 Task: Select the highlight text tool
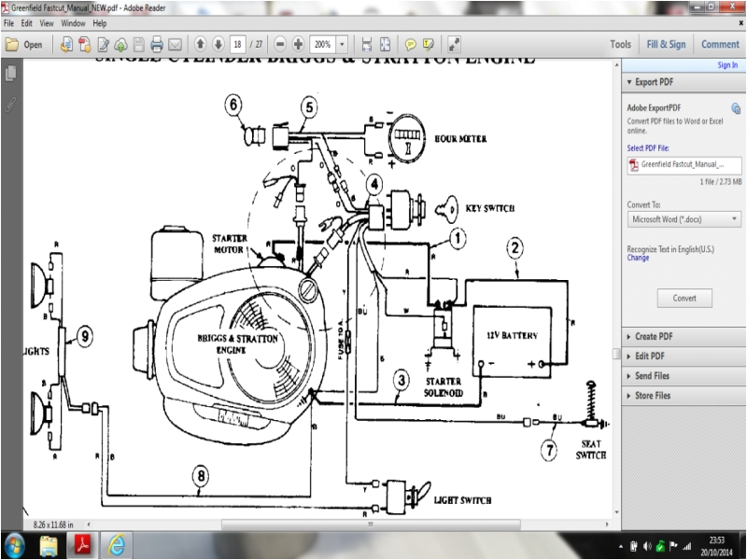click(427, 44)
